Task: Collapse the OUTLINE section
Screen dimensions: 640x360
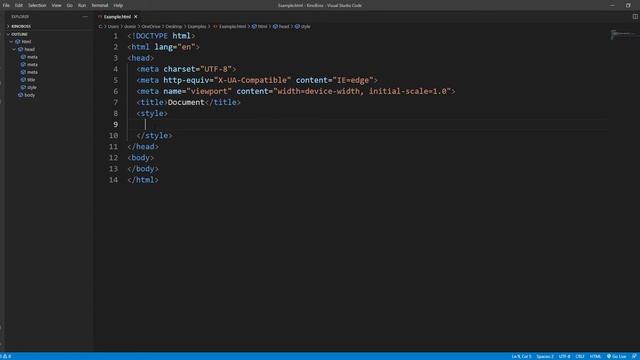Action: (19, 34)
